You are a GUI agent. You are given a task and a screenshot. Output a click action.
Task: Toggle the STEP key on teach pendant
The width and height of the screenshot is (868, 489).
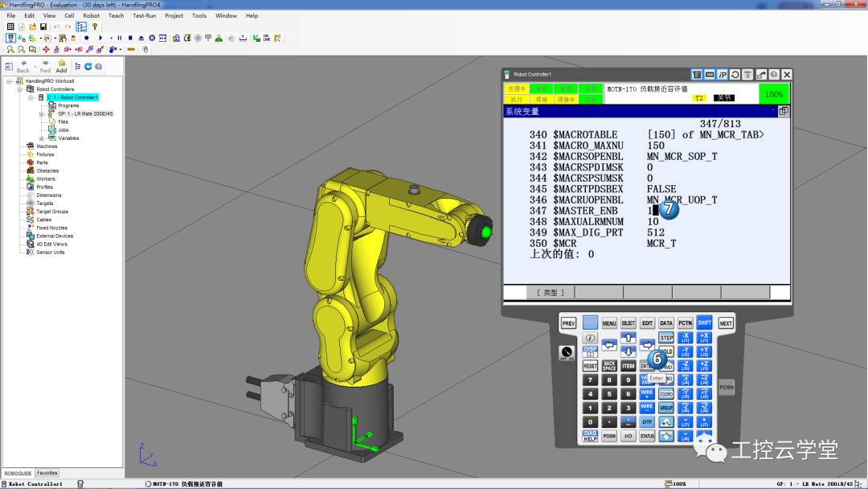pyautogui.click(x=666, y=338)
